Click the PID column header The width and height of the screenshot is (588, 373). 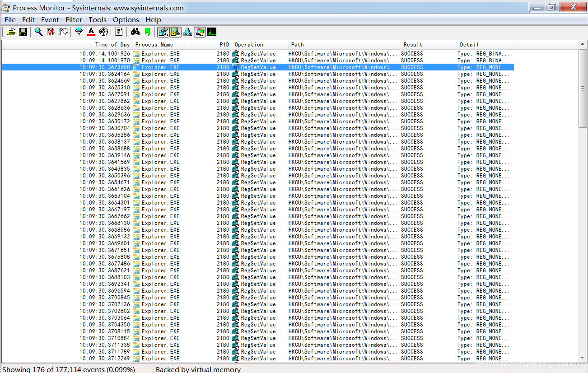[210, 45]
